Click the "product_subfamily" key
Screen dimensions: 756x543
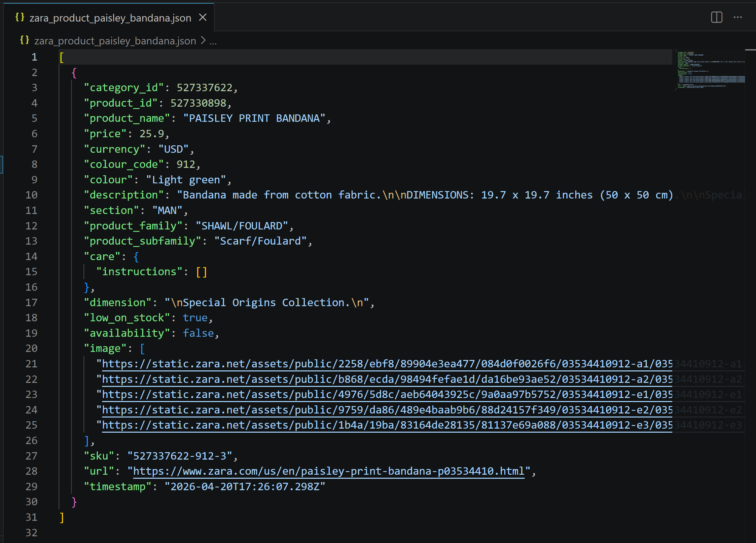[142, 241]
